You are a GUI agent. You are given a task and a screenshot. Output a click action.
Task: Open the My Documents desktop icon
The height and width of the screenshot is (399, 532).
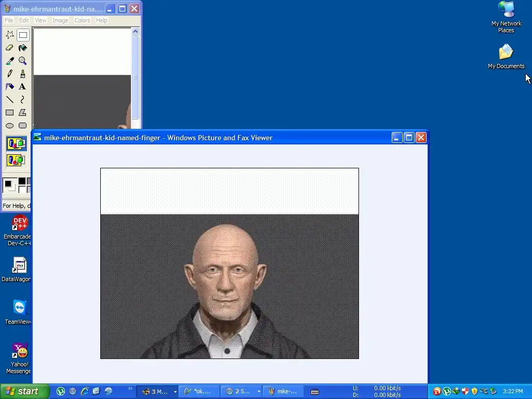506,56
